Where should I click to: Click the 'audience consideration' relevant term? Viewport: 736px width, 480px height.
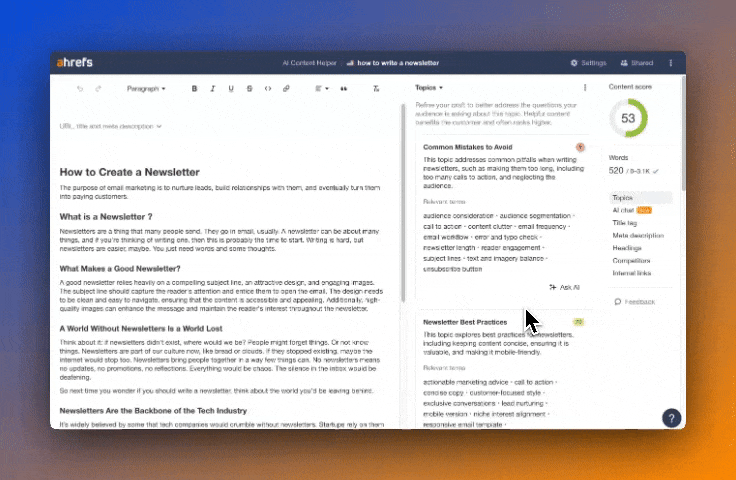458,216
